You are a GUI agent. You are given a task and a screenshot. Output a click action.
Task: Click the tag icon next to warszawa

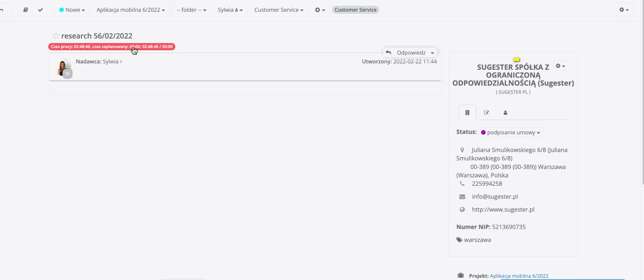[x=459, y=240]
